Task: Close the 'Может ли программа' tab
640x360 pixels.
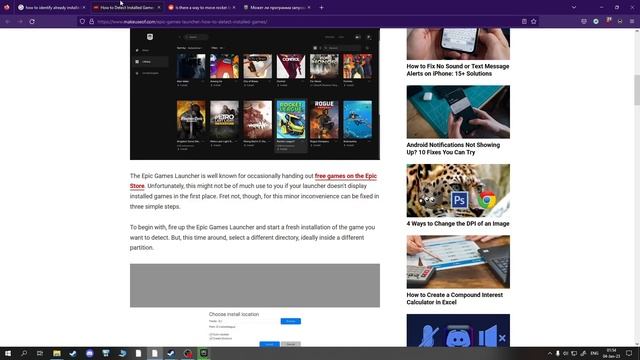Action: (309, 7)
